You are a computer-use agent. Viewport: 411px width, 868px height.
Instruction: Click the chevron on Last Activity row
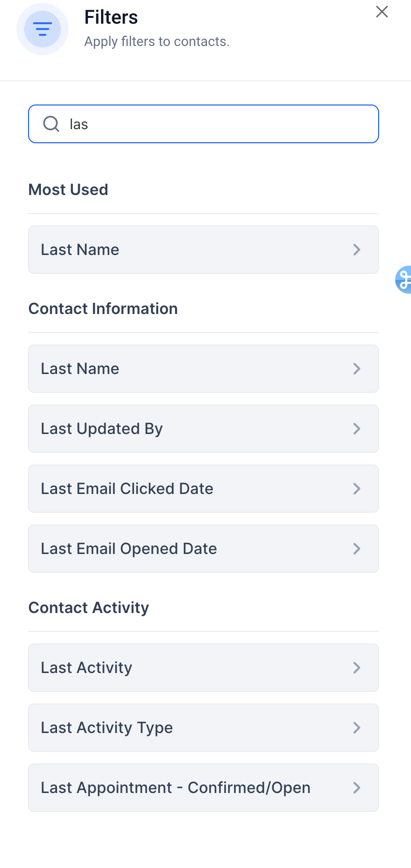[357, 668]
